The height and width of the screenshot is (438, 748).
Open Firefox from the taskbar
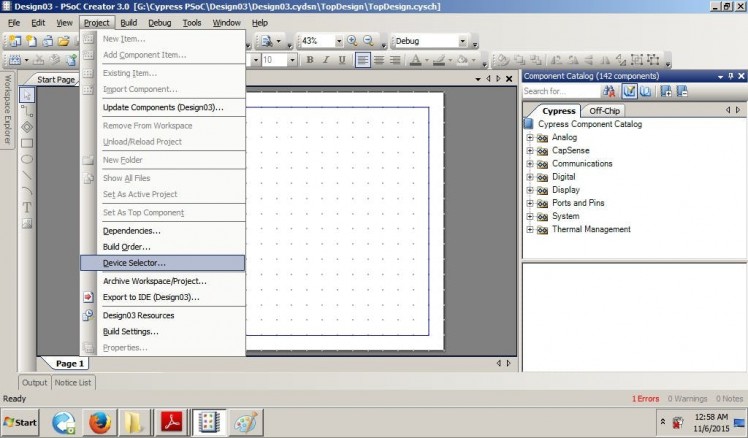[99, 422]
